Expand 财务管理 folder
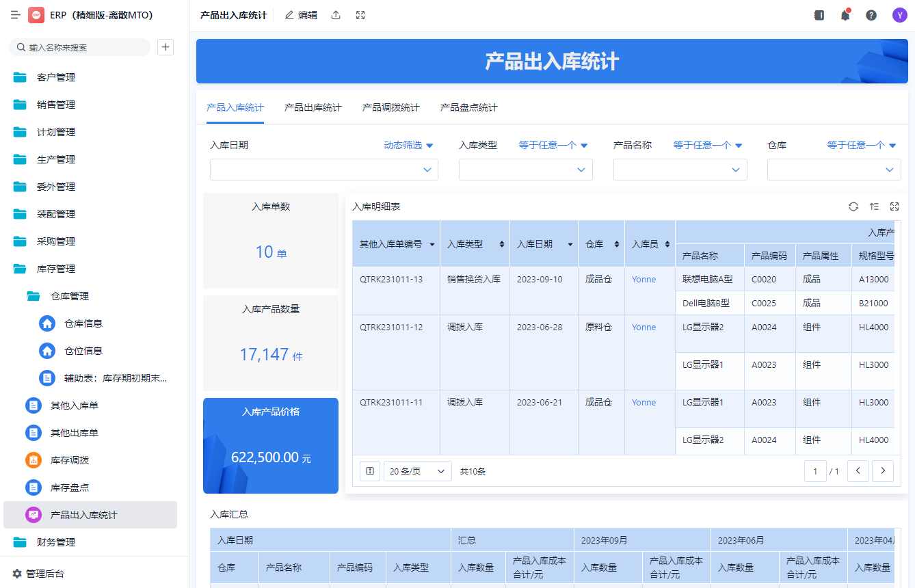The height and width of the screenshot is (588, 915). [90, 542]
